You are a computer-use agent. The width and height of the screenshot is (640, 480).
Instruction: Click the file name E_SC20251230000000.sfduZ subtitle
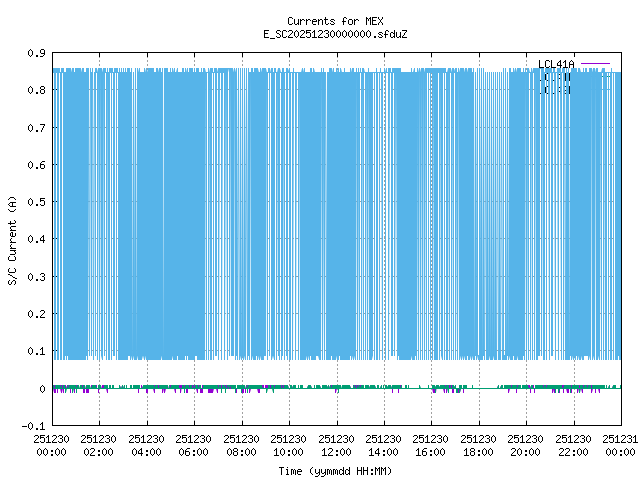(335, 34)
